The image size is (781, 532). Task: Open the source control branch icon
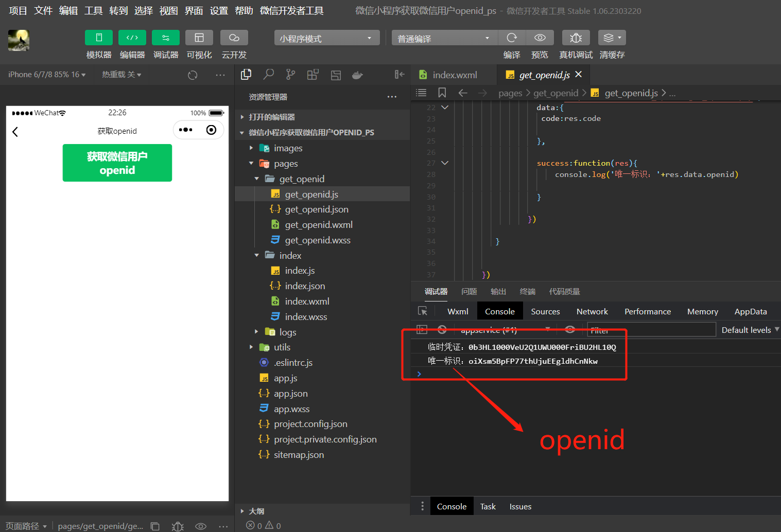click(x=291, y=75)
